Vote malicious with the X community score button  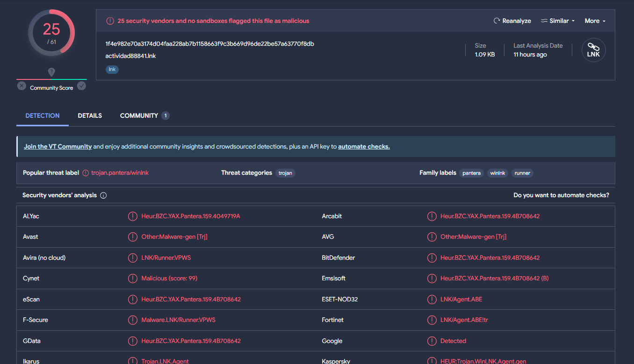[x=22, y=86]
